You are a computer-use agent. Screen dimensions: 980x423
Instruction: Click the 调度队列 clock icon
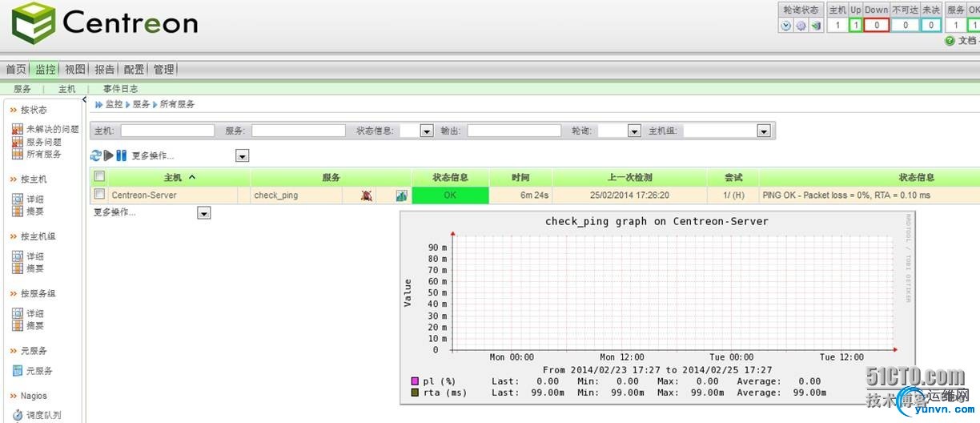click(18, 415)
